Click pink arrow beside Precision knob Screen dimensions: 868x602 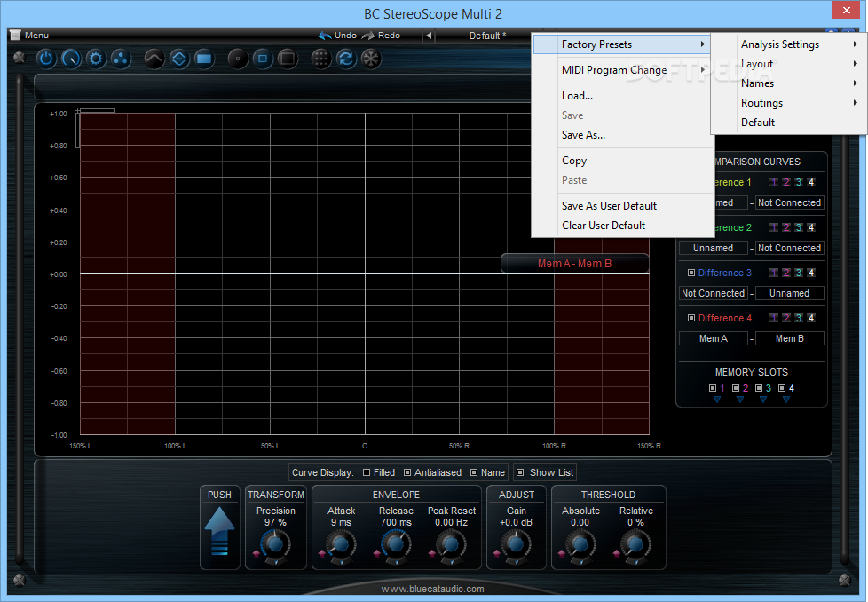(x=256, y=553)
